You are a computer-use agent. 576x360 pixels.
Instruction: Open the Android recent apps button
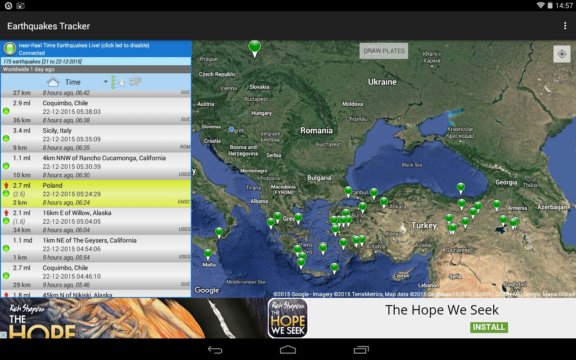coord(361,350)
